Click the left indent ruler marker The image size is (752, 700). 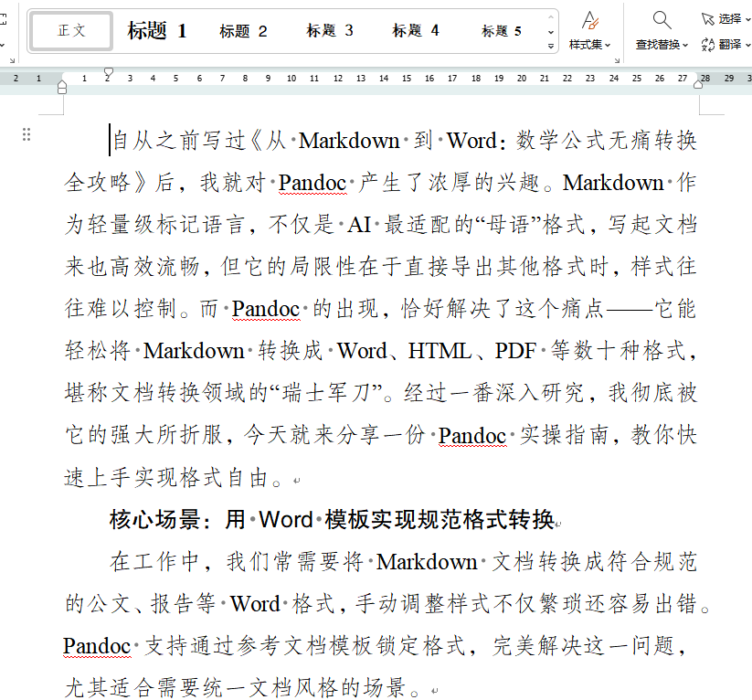click(62, 88)
